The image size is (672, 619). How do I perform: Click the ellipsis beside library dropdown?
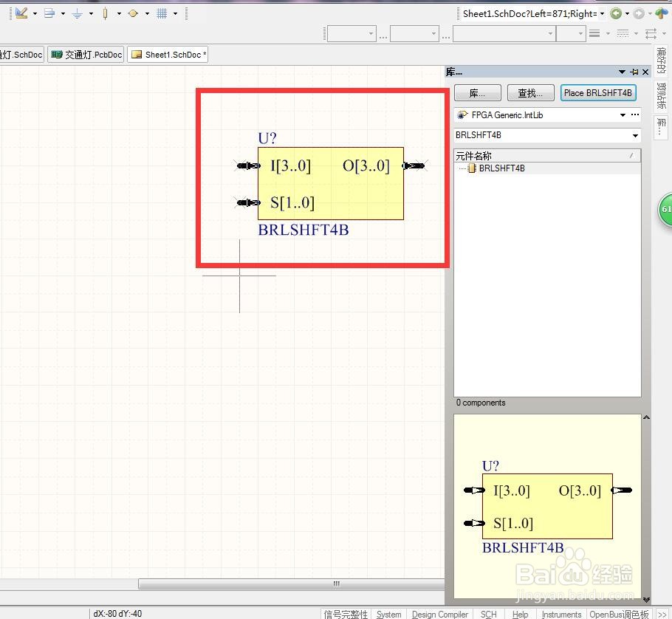click(x=635, y=114)
